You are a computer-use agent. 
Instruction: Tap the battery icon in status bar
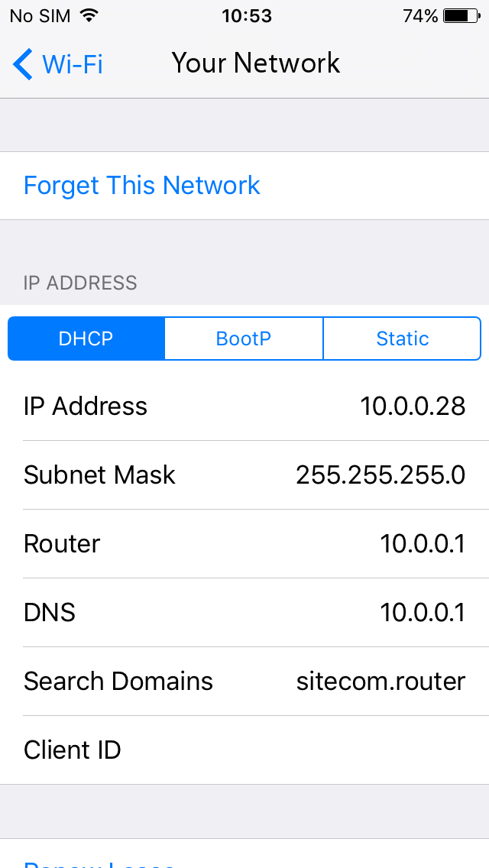pyautogui.click(x=462, y=16)
